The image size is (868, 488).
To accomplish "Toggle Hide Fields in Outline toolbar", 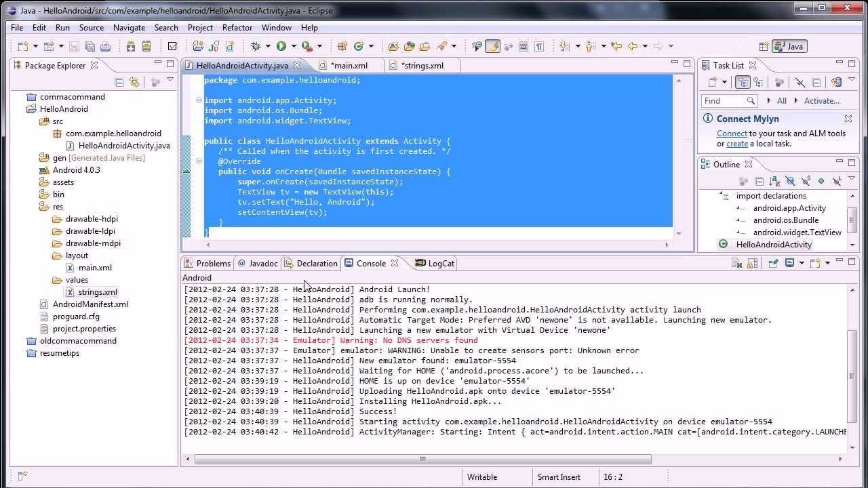I will click(x=790, y=181).
